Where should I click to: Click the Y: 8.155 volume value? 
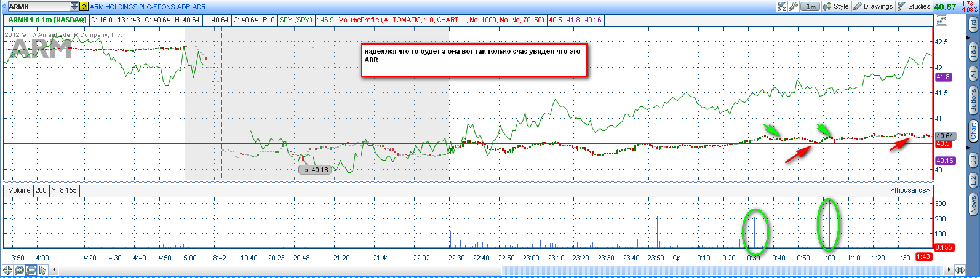tap(64, 190)
